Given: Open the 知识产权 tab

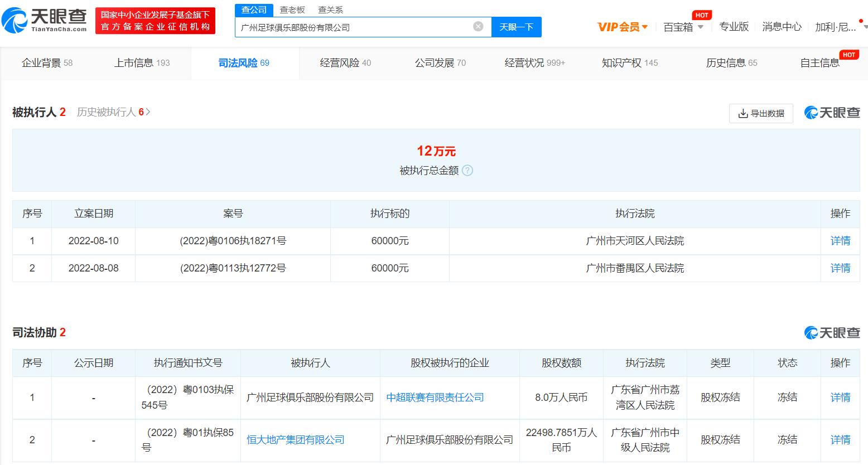Looking at the screenshot, I should (630, 63).
